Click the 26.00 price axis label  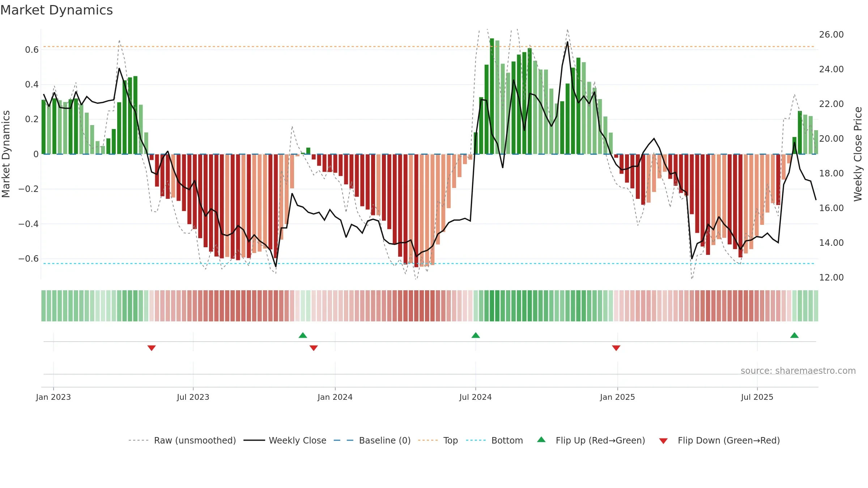click(x=831, y=35)
